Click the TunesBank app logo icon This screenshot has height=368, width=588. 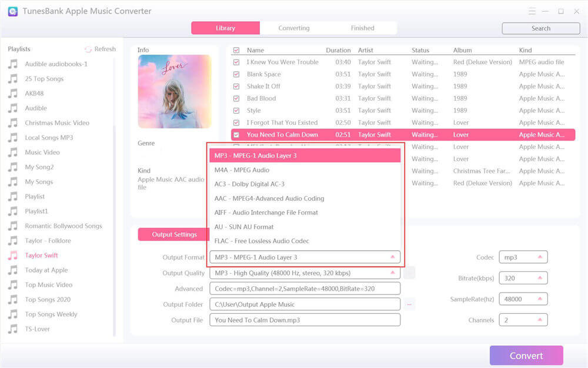point(12,11)
